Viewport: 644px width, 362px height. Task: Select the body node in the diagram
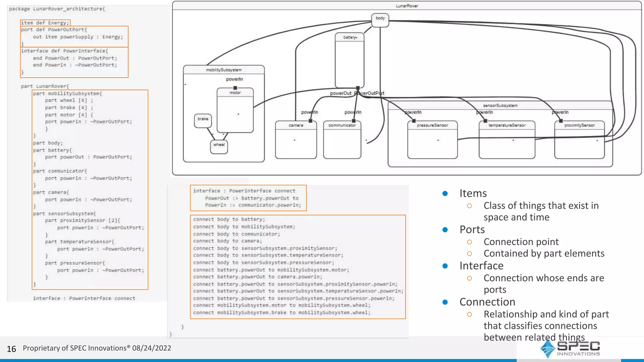380,20
